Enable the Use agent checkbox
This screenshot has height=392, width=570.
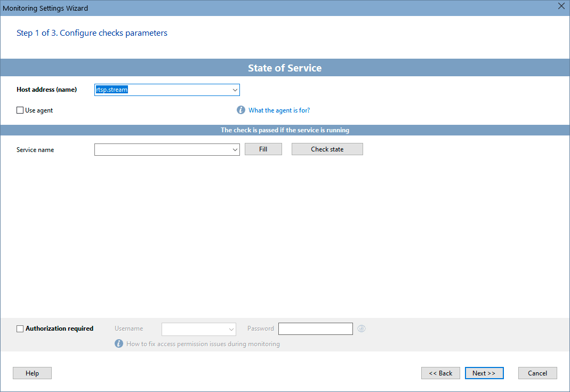[20, 110]
